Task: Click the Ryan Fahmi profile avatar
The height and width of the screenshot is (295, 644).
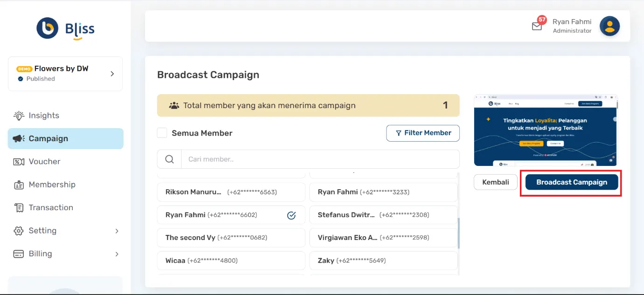Action: pyautogui.click(x=609, y=26)
